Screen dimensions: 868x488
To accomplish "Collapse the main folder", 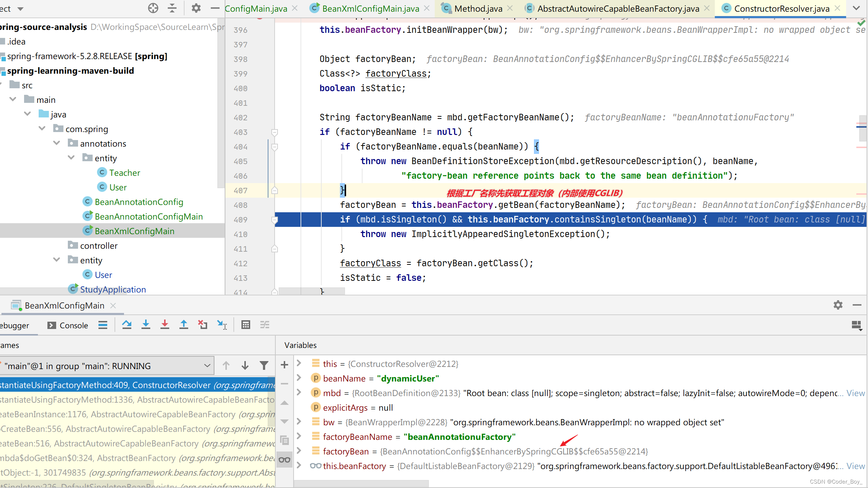I will [13, 99].
